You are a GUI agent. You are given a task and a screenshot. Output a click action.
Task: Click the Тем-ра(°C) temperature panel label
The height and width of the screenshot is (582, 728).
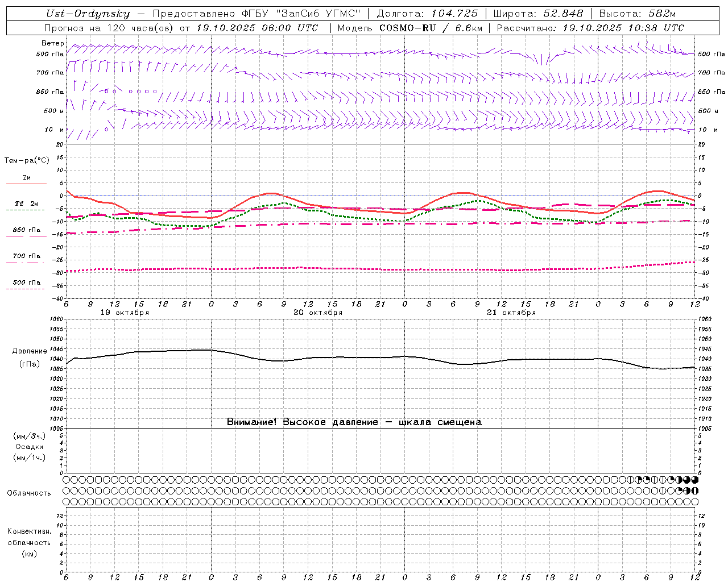pos(27,161)
